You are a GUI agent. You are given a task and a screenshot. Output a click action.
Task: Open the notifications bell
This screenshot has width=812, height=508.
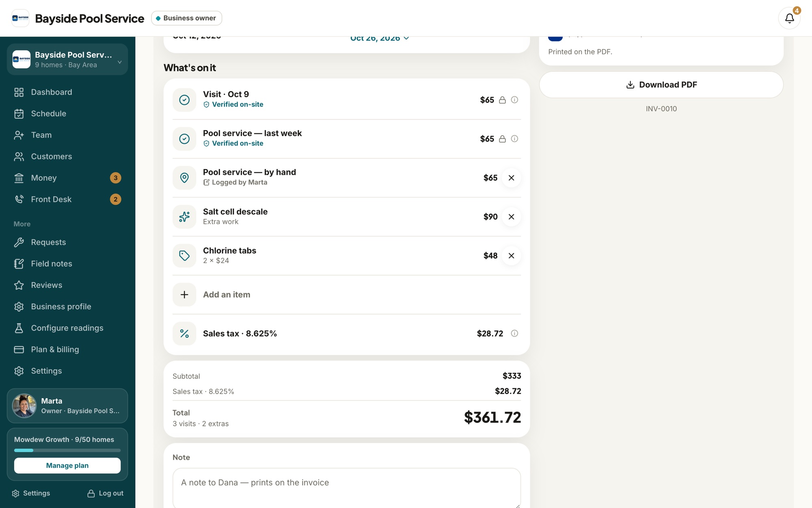(x=789, y=18)
